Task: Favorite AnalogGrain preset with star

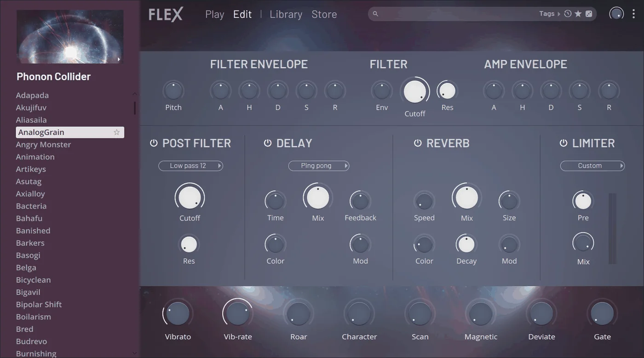Action: coord(116,132)
